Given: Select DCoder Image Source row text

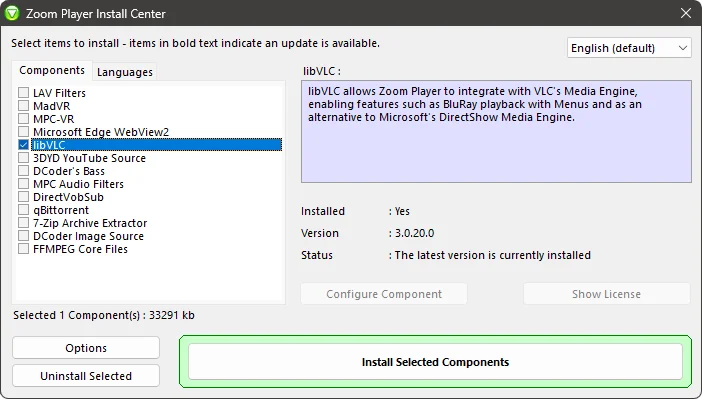Looking at the screenshot, I should pos(88,236).
